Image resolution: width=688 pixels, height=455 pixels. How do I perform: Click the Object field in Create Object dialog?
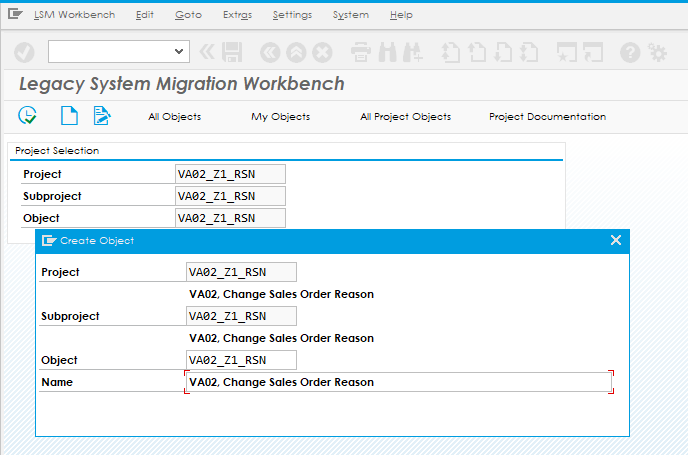pyautogui.click(x=241, y=360)
